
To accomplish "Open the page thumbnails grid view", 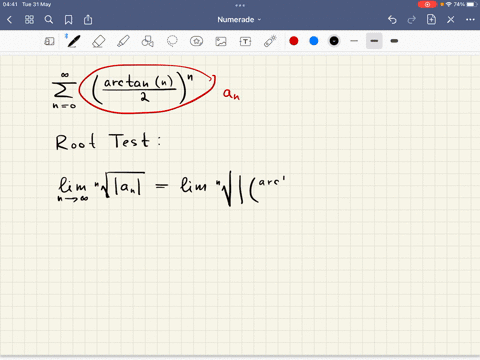I will [x=29, y=20].
